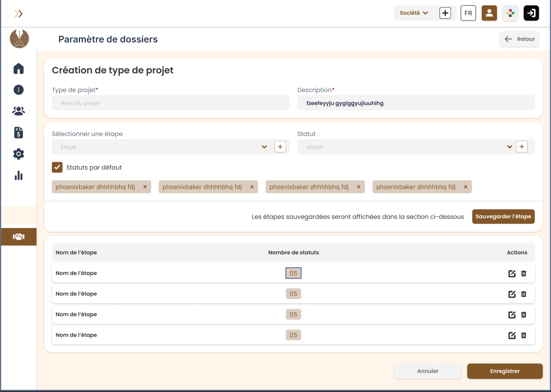Select the handshake icon in sidebar
This screenshot has width=551, height=392.
(18, 237)
